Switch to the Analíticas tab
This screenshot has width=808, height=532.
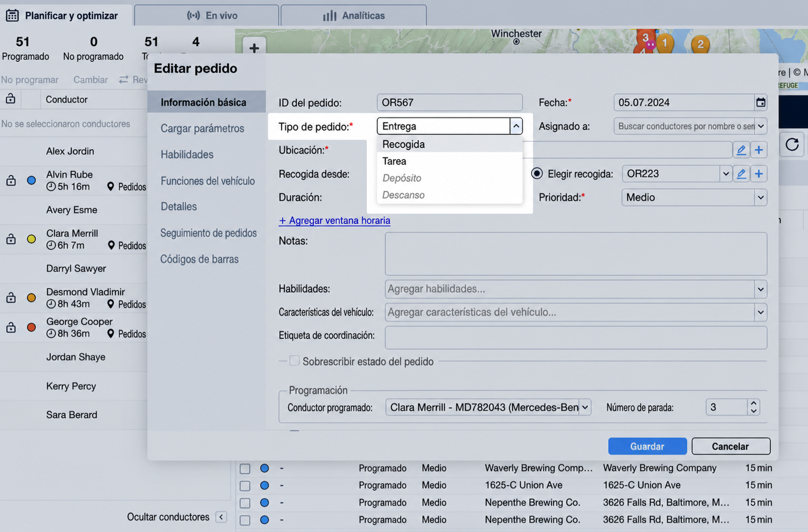click(x=354, y=15)
